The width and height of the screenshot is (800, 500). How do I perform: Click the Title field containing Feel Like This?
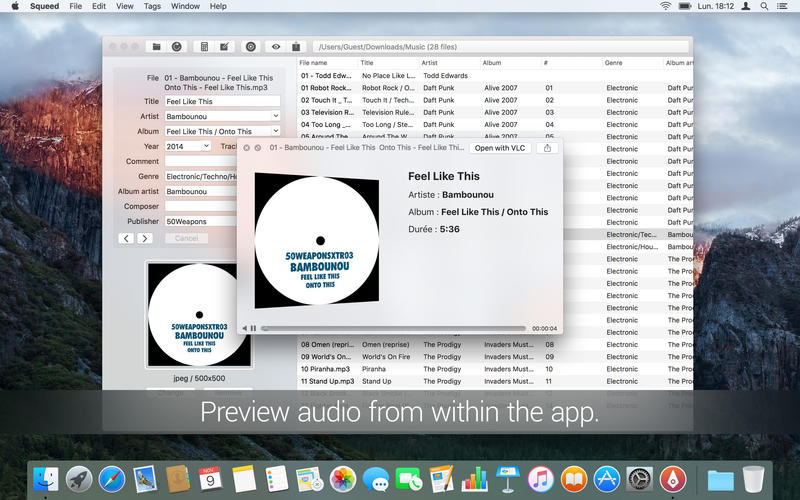point(222,101)
